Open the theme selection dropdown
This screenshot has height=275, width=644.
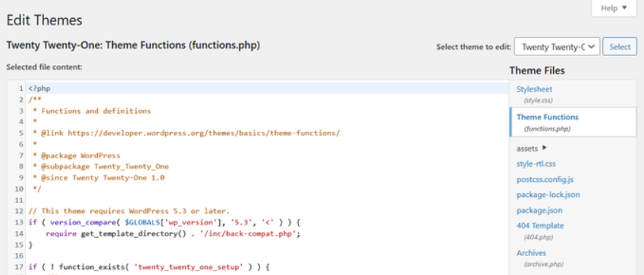tap(557, 47)
